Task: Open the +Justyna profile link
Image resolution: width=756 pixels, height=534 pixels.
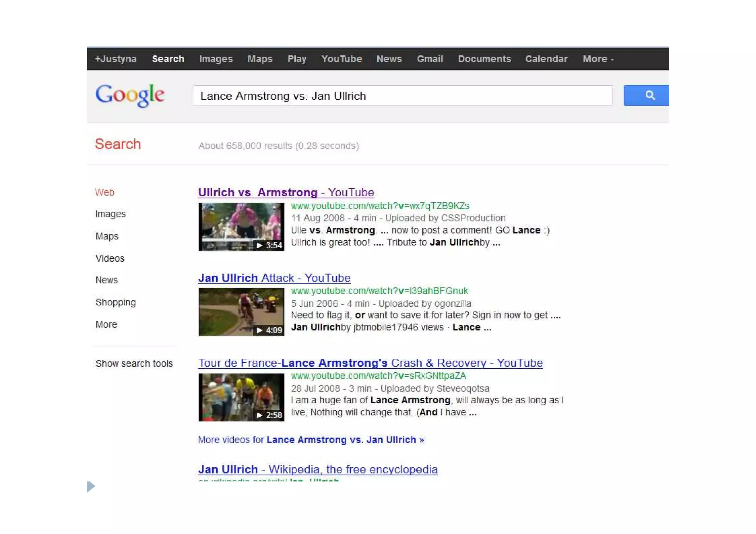Action: 116,59
